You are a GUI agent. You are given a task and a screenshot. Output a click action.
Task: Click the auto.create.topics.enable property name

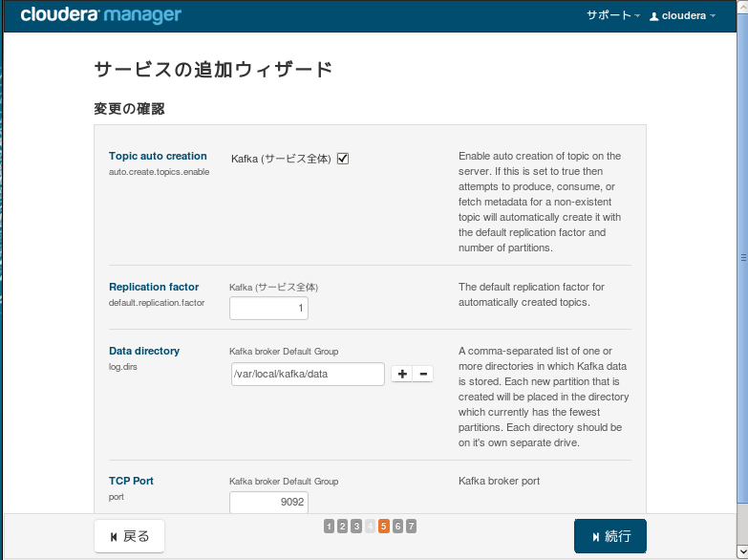click(x=159, y=172)
